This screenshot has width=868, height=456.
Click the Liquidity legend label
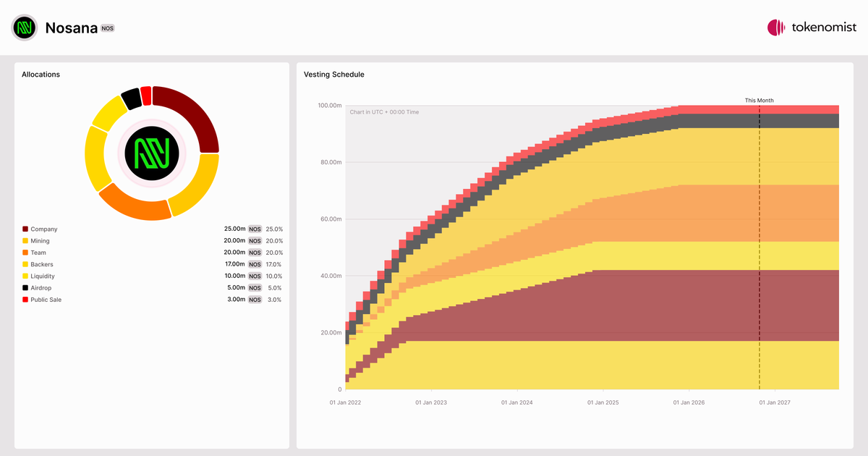(43, 276)
